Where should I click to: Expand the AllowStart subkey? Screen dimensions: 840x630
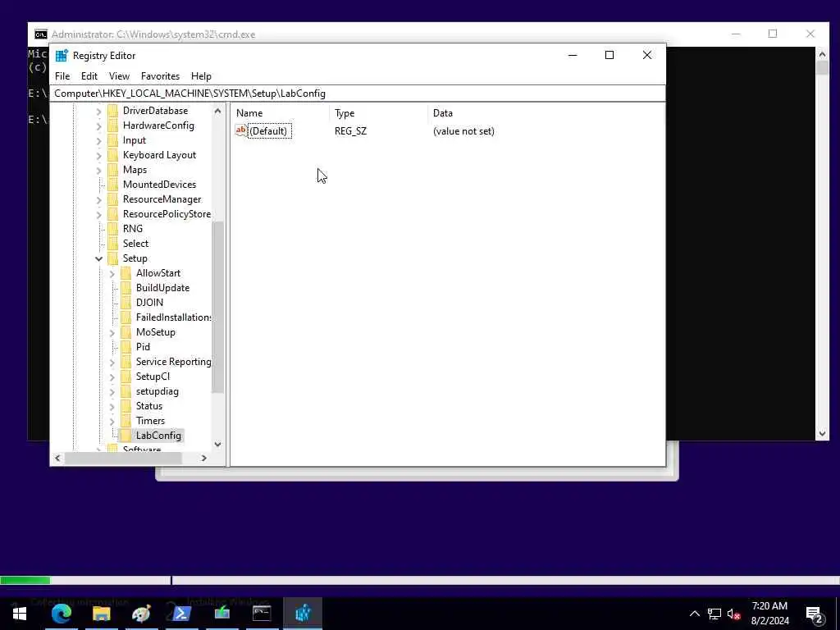tap(112, 273)
